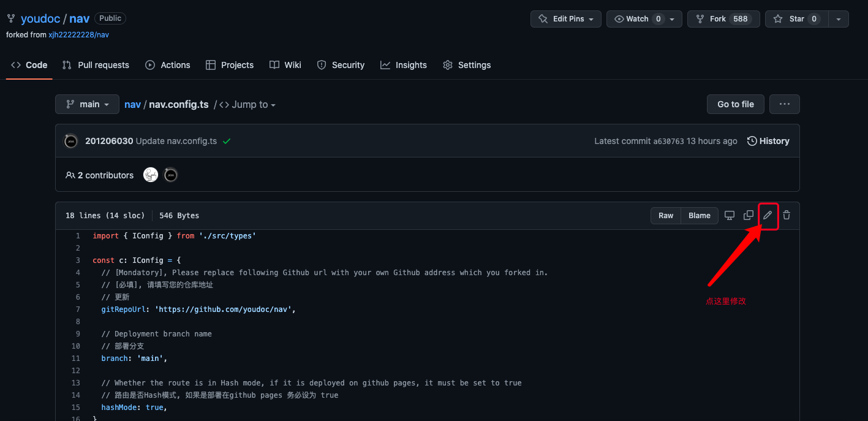Click the trash delete file icon
The width and height of the screenshot is (868, 421).
click(787, 215)
